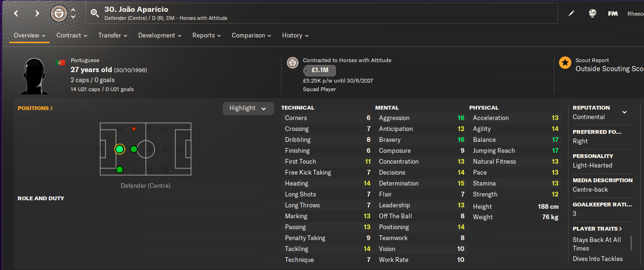Go forward using the right arrow
The height and width of the screenshot is (270, 644).
coord(37,13)
